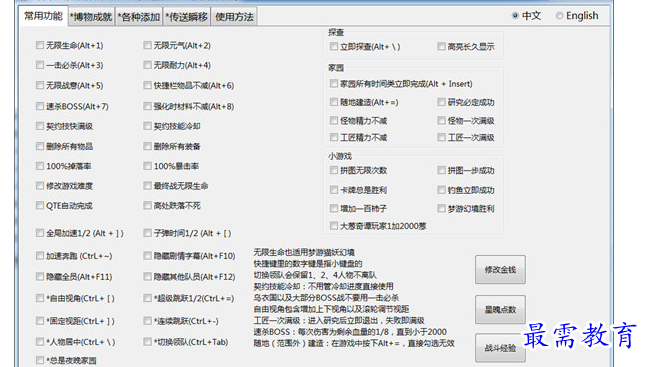The image size is (645, 367).
Task: Tick 加速奔跑 (CtrL+~) checkbox
Action: pos(40,256)
